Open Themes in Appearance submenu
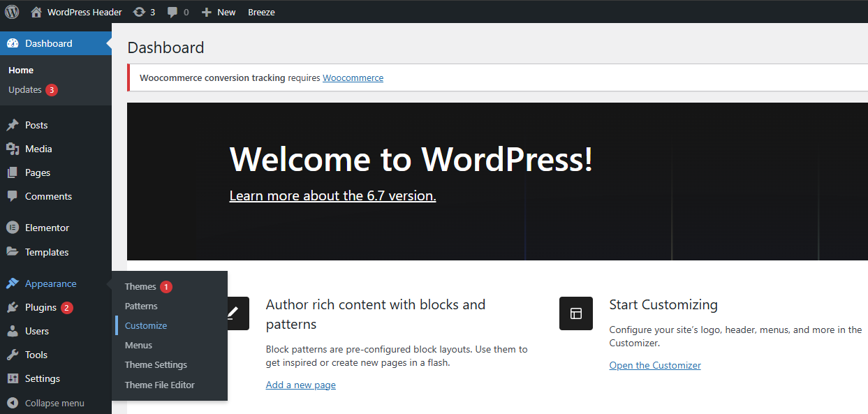 [140, 286]
